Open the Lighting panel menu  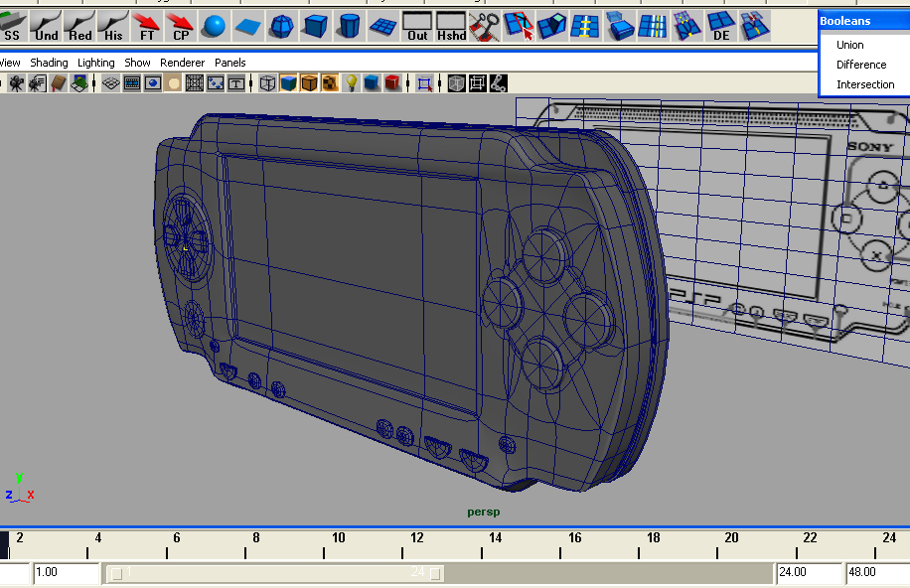coord(96,63)
